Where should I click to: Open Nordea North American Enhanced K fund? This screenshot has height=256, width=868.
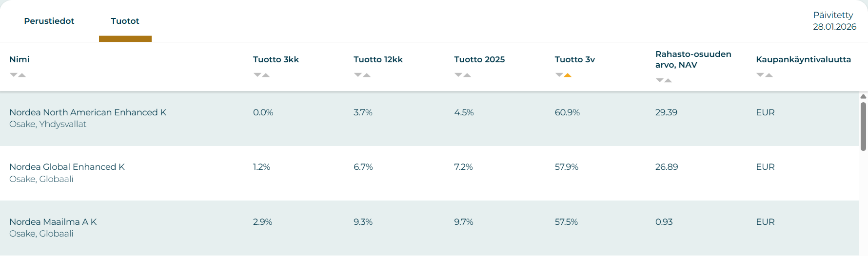[x=88, y=112]
